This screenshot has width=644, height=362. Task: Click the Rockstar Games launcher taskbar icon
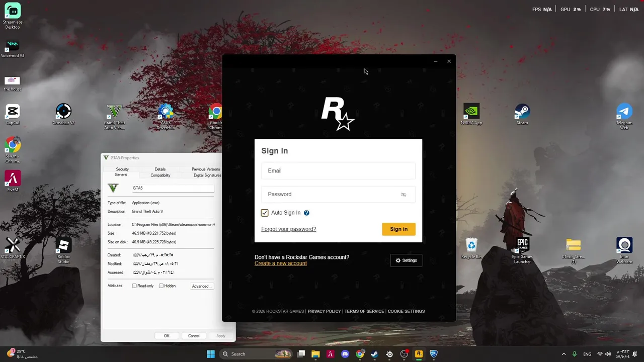point(419,354)
